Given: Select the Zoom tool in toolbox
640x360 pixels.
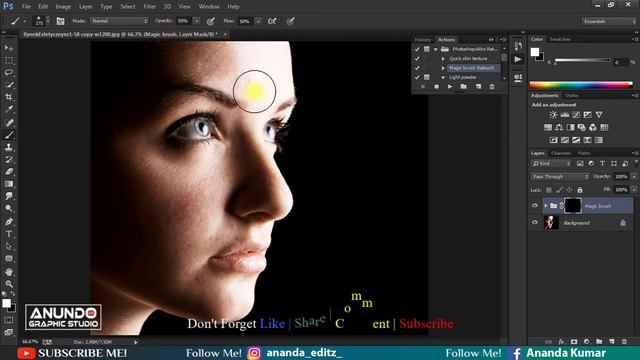Looking at the screenshot, I should coord(9,284).
